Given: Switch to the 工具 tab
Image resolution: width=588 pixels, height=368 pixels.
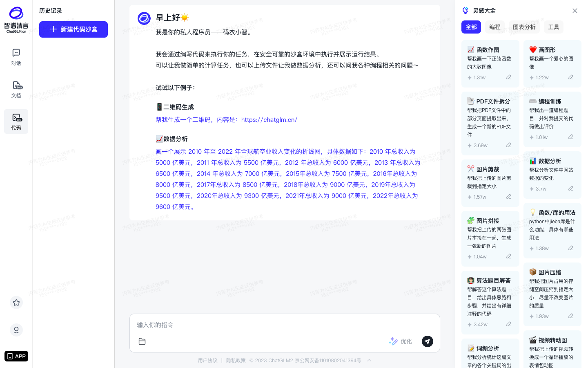Looking at the screenshot, I should [554, 27].
